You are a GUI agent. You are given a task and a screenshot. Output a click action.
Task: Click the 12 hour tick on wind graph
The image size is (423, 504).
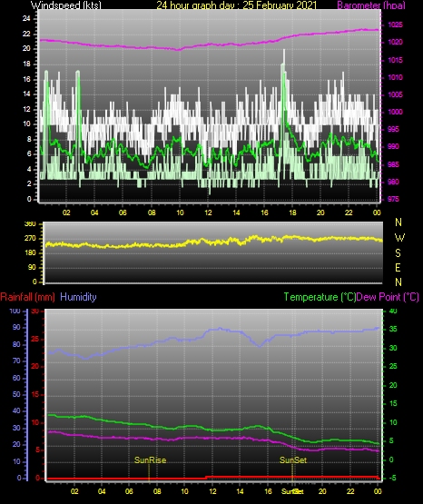tap(208, 212)
